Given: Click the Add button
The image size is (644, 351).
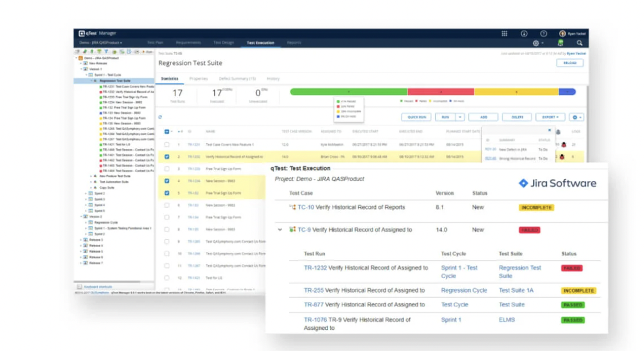Looking at the screenshot, I should click(484, 117).
